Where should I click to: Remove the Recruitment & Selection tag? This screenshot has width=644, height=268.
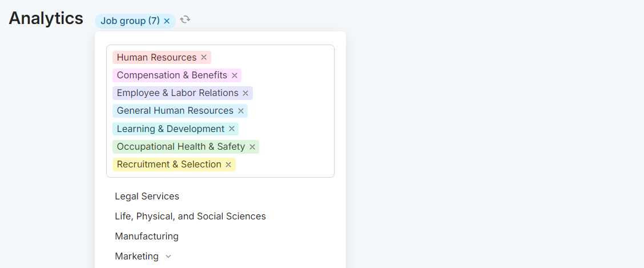(x=228, y=165)
